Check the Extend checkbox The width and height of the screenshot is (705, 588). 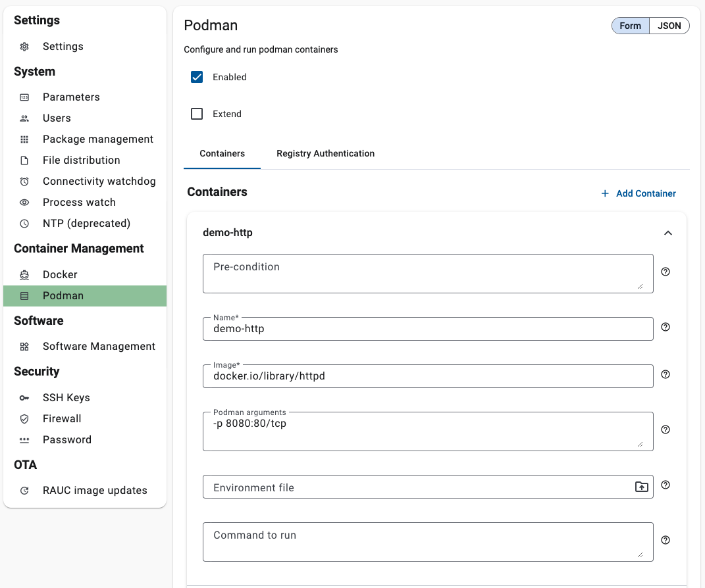click(197, 114)
